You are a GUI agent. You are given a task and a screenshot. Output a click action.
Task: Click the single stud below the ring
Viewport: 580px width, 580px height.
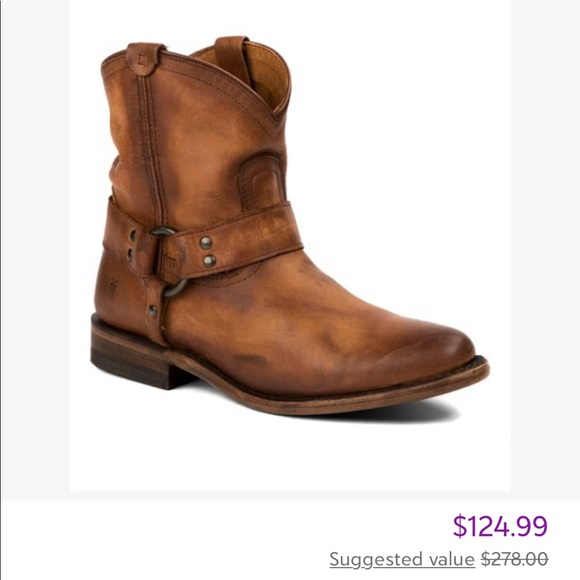pyautogui.click(x=152, y=311)
